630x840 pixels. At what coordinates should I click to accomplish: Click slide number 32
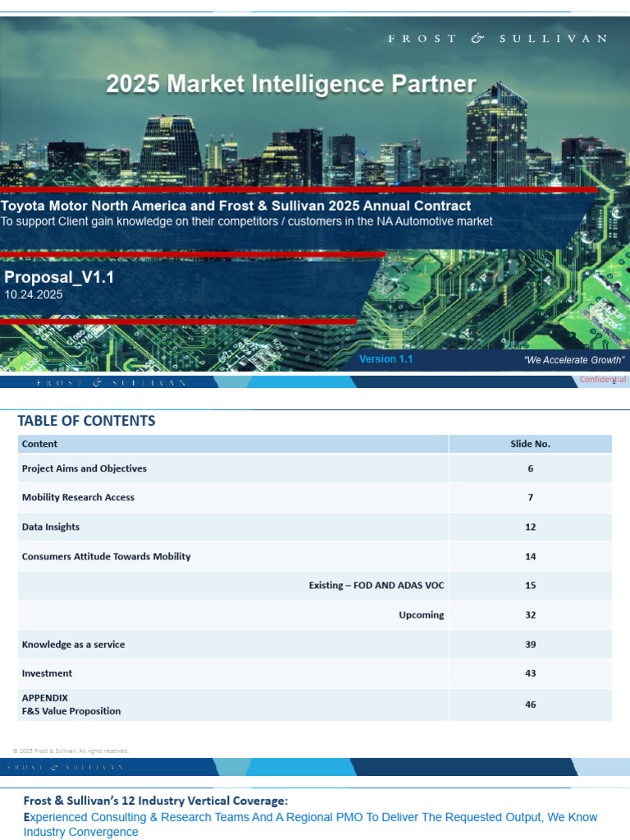coord(531,614)
